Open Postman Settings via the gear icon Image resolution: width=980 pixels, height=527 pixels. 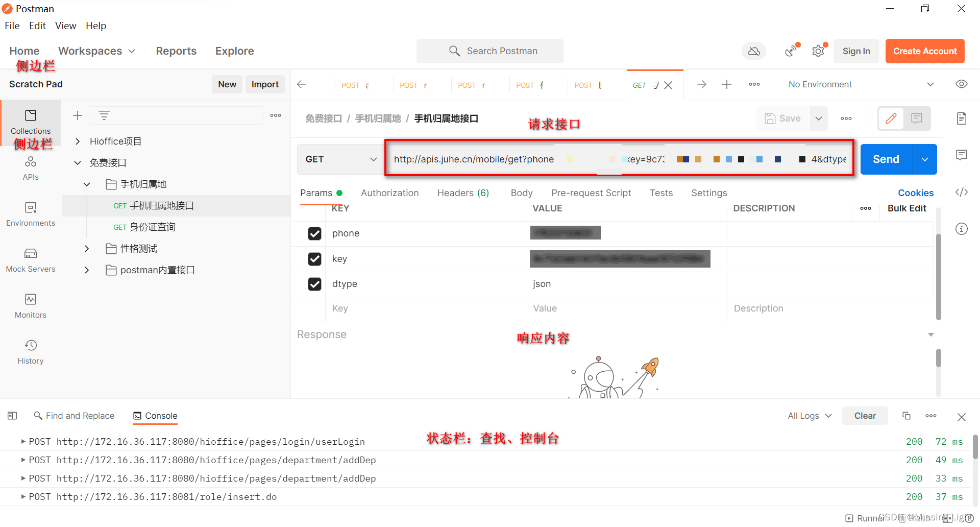click(819, 51)
